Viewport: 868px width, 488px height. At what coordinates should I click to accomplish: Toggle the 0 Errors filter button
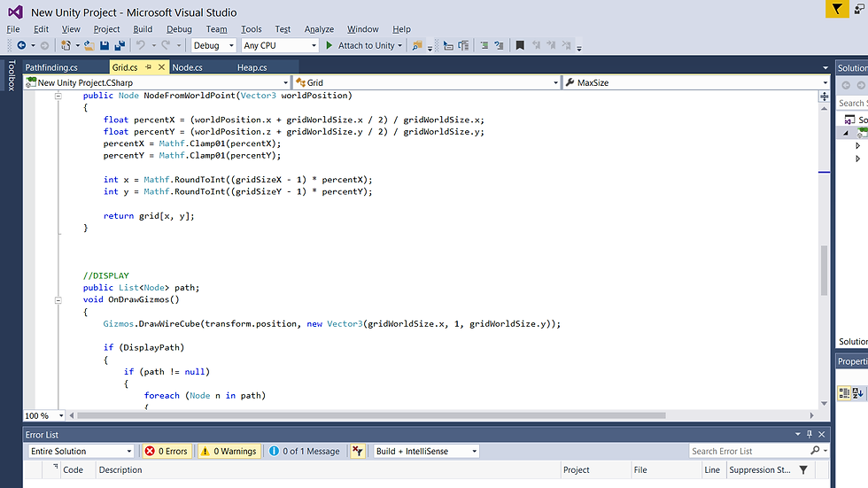pyautogui.click(x=167, y=451)
